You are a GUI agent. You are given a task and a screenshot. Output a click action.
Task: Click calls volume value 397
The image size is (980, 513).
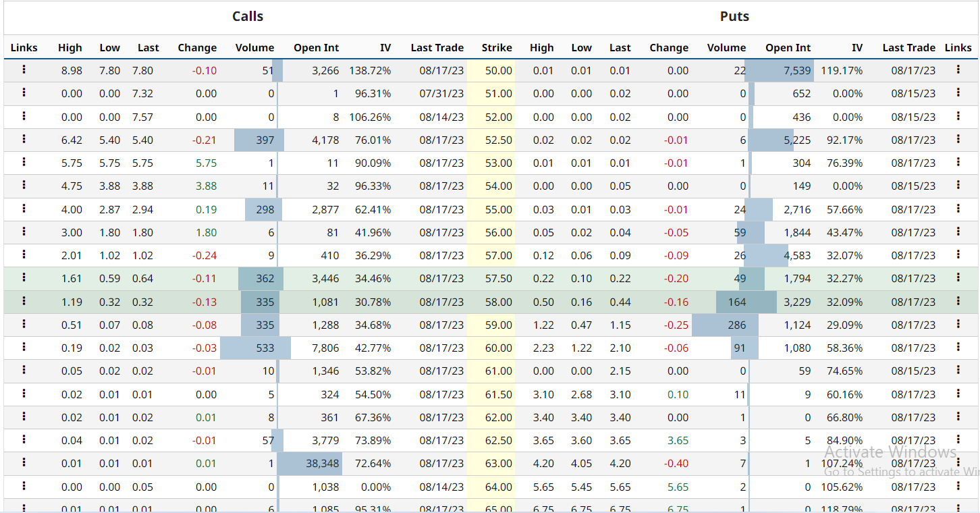[265, 140]
